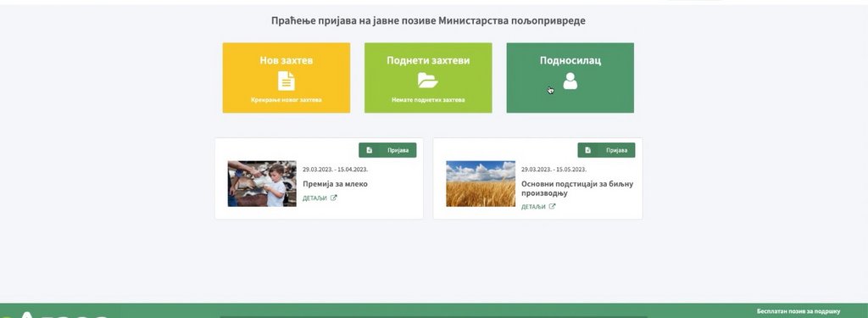Click external link icon beside milk ДЕТАЉИ
The width and height of the screenshot is (868, 318).
coord(333,198)
